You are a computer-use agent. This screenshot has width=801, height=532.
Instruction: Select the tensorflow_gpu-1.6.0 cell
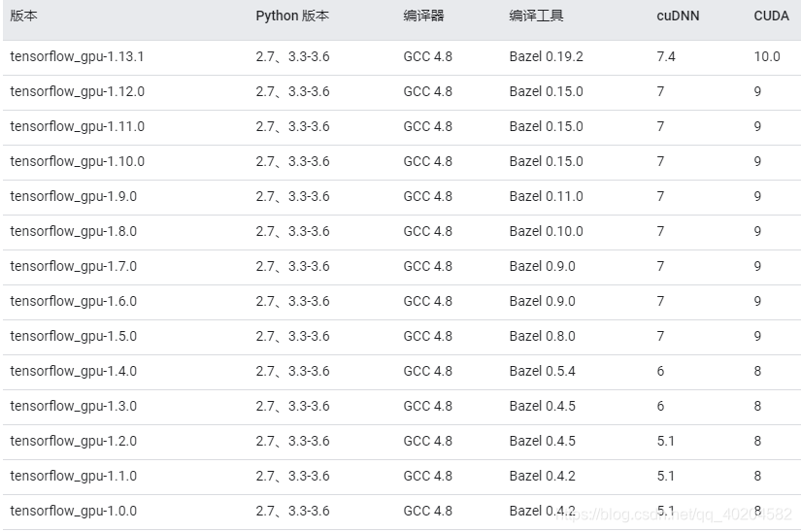click(73, 301)
